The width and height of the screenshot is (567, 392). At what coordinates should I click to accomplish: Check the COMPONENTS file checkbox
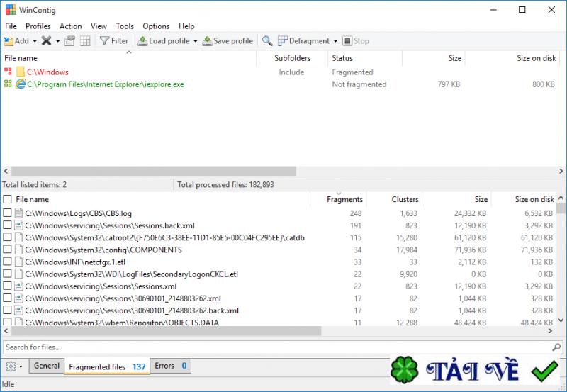click(7, 250)
